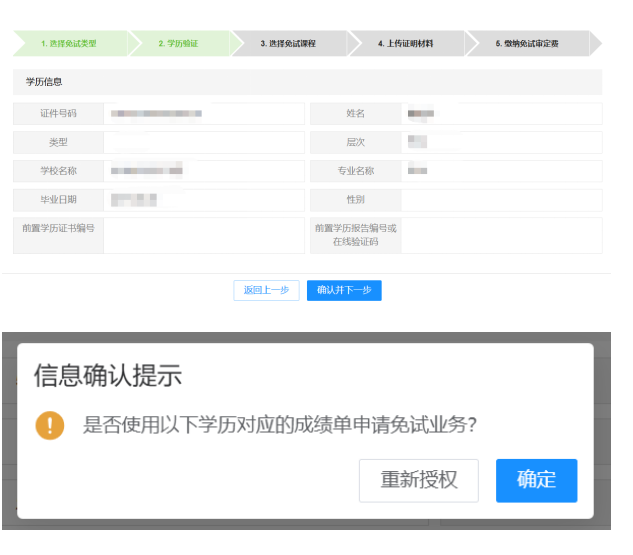The image size is (633, 555).
Task: Click 重新授权 in the confirmation dialog
Action: 418,480
